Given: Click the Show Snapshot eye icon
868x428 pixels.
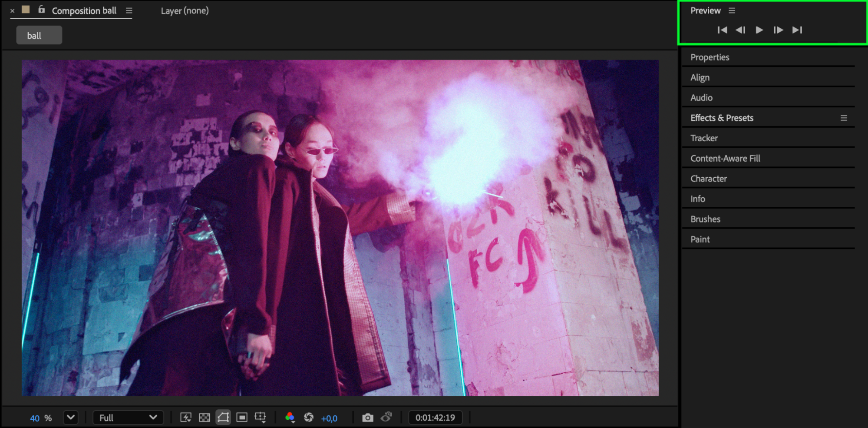Looking at the screenshot, I should 386,417.
